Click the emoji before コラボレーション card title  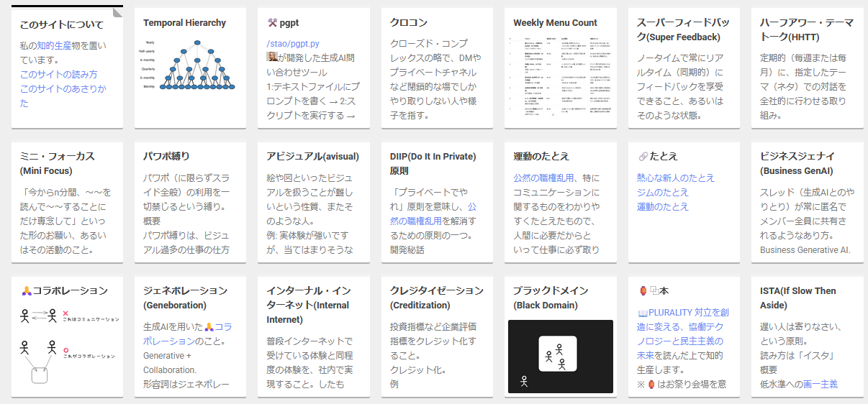(27, 291)
